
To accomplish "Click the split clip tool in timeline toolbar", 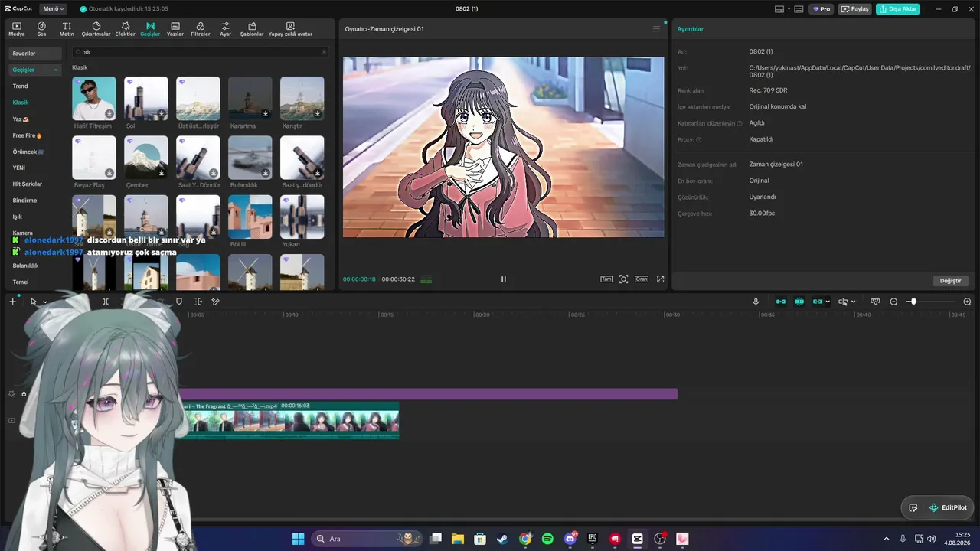I will (x=106, y=302).
